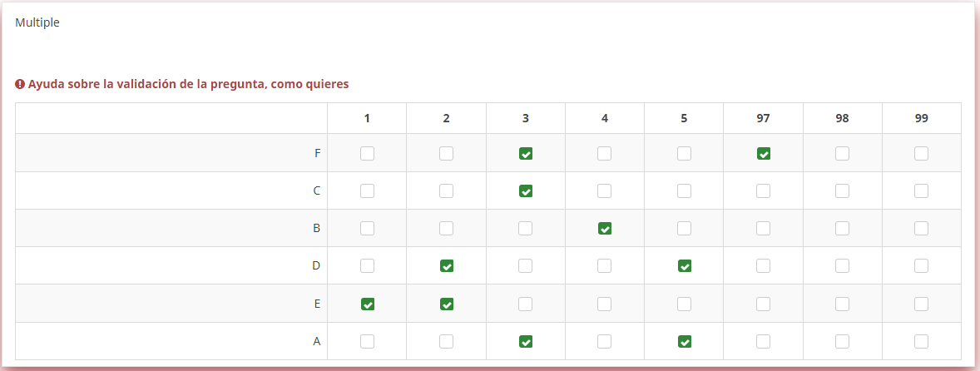Check row D column 97 checkbox
The height and width of the screenshot is (371, 980).
(763, 266)
